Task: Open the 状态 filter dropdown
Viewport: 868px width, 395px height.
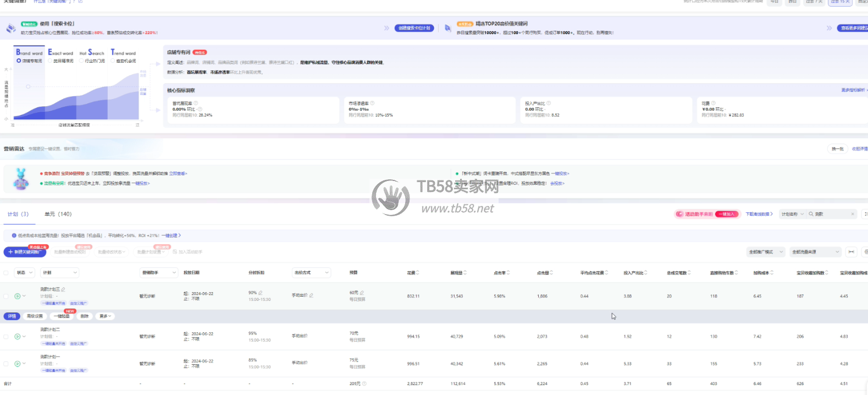Action: pos(25,273)
